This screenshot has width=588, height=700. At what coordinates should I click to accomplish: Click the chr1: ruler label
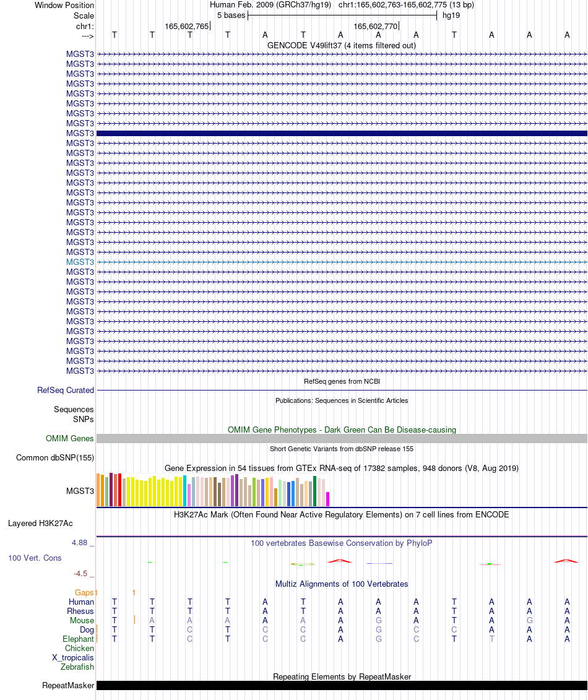click(x=85, y=27)
